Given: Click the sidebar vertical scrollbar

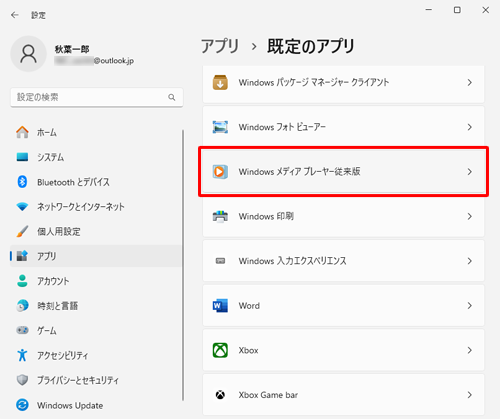Looking at the screenshot, I should [183, 265].
